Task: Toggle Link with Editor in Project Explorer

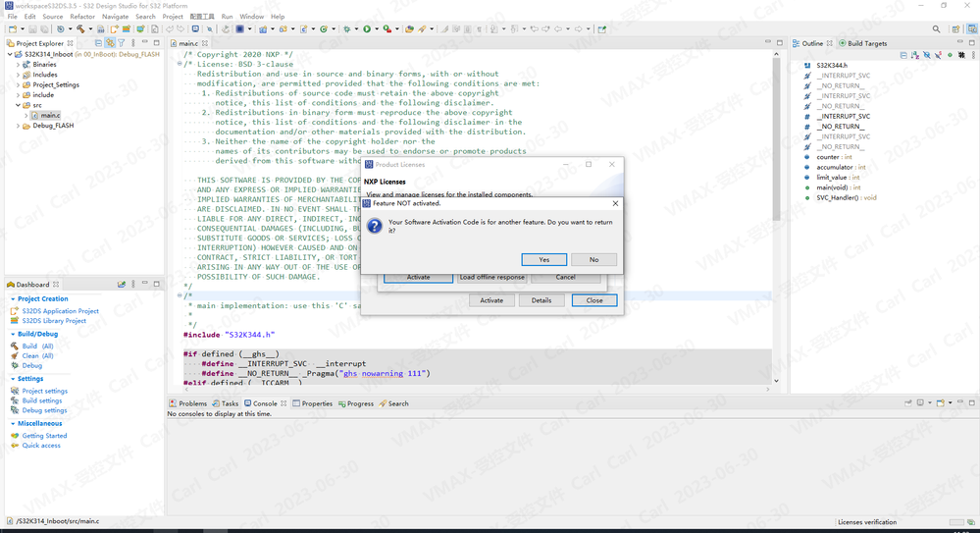Action: [110, 43]
